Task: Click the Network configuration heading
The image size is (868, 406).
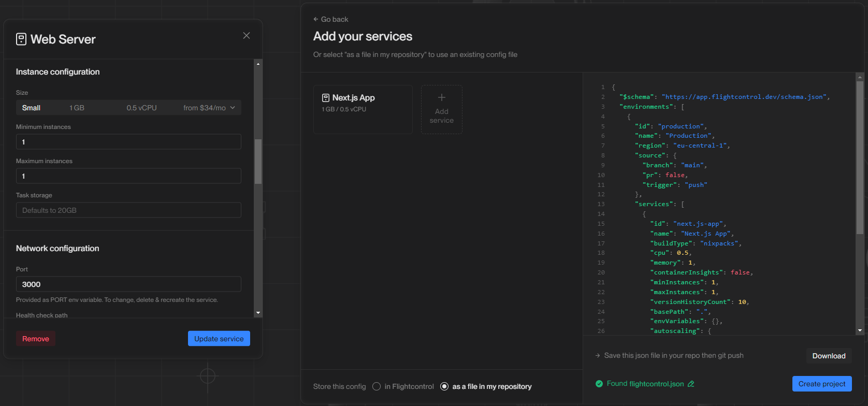Action: pyautogui.click(x=57, y=249)
